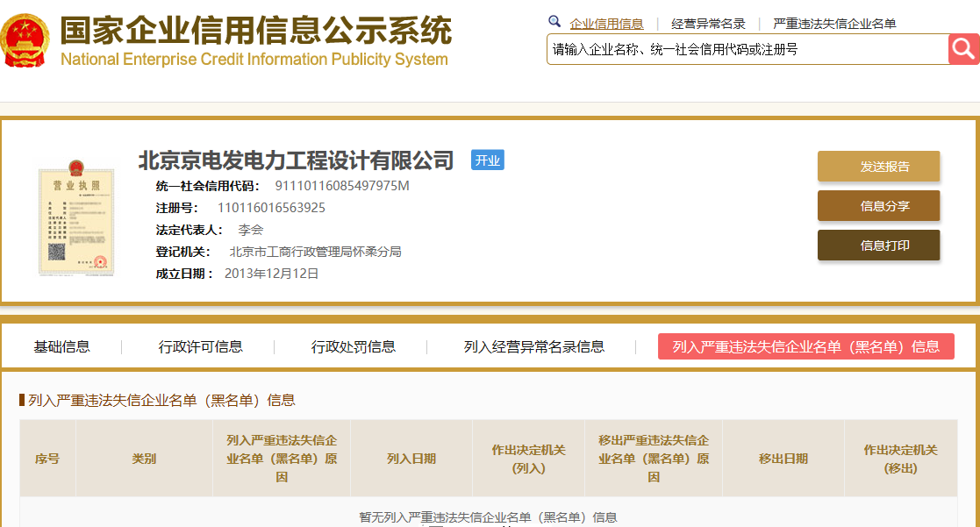Select the red 黑名单 信息 tab
This screenshot has width=980, height=527.
(806, 346)
